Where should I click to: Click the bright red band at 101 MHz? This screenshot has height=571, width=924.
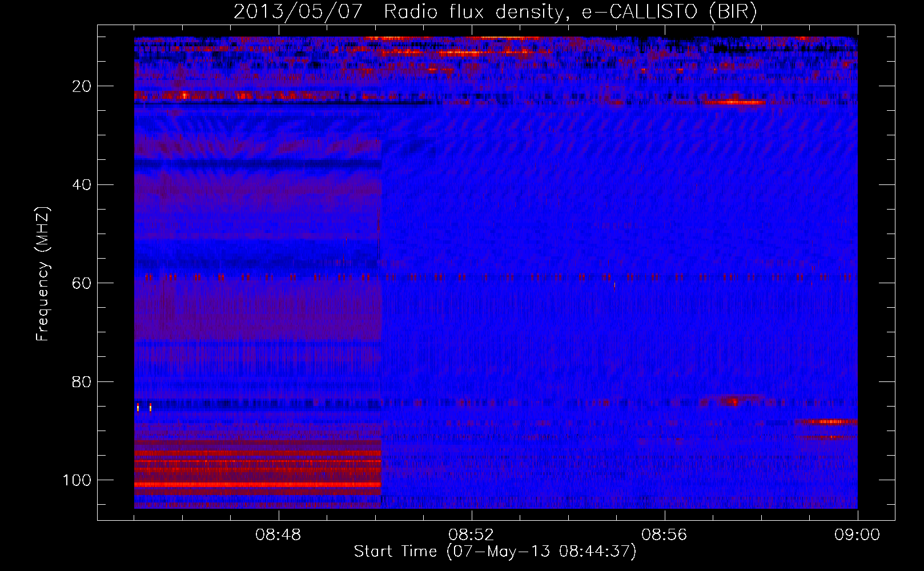click(x=258, y=484)
